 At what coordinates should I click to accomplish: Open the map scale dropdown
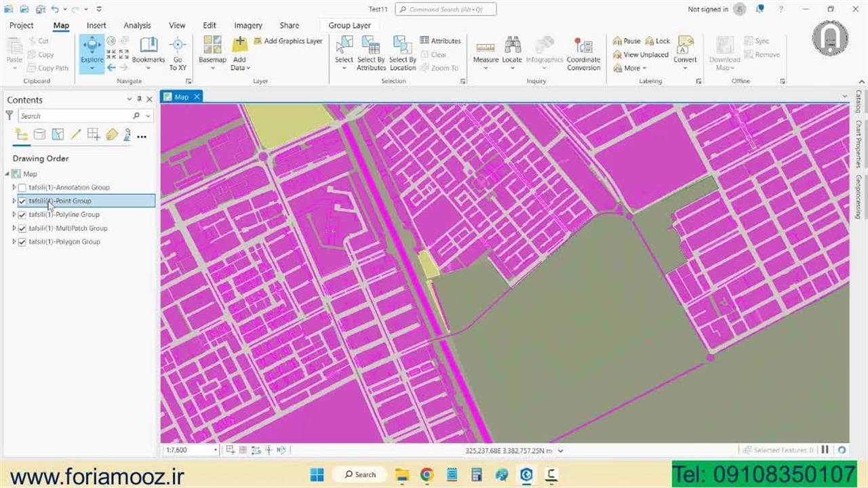click(216, 450)
